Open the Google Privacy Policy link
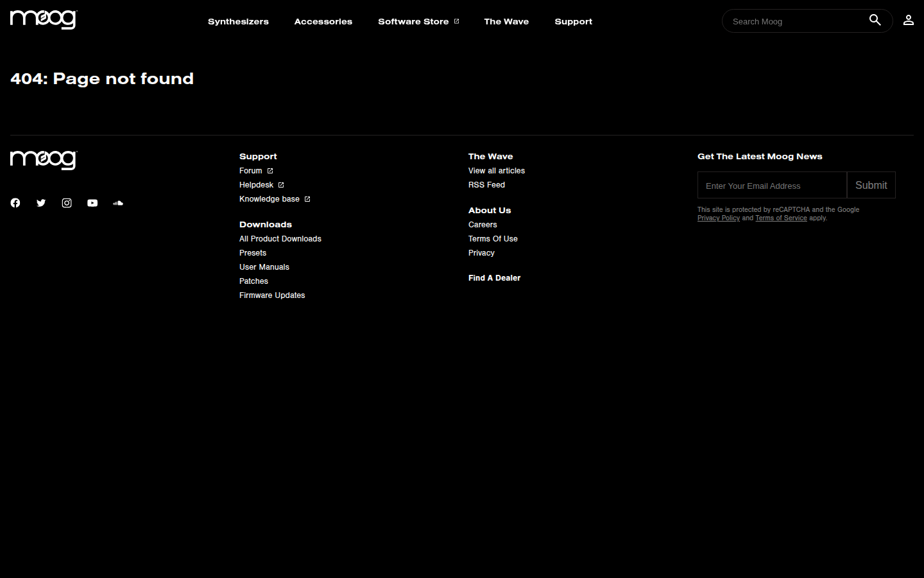This screenshot has width=924, height=578. [718, 218]
